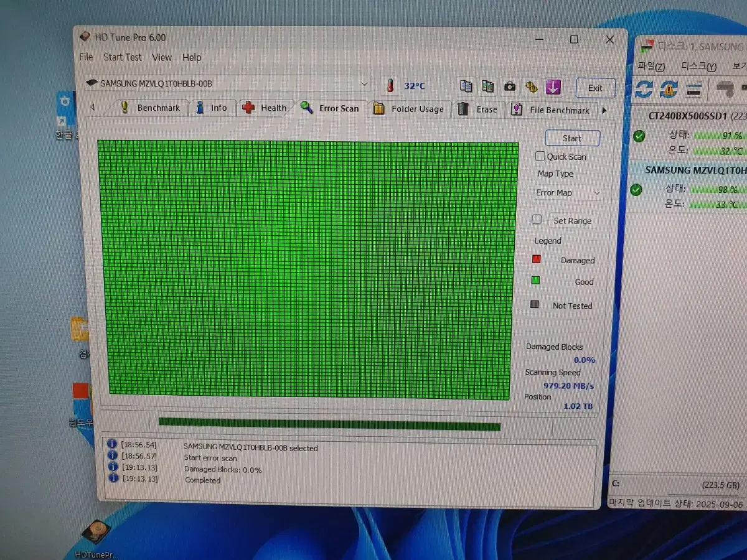This screenshot has height=560, width=747.
Task: Click the HD Tune Pro title bar icon
Action: pyautogui.click(x=85, y=37)
